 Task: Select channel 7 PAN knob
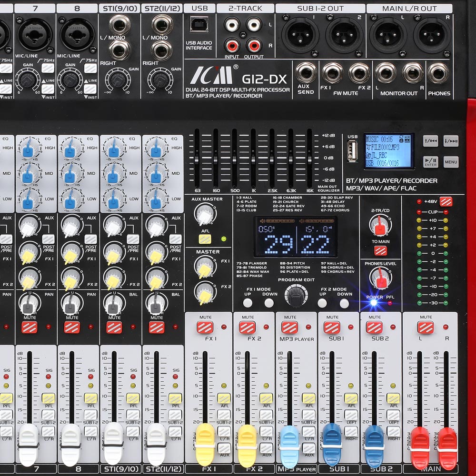point(29,304)
